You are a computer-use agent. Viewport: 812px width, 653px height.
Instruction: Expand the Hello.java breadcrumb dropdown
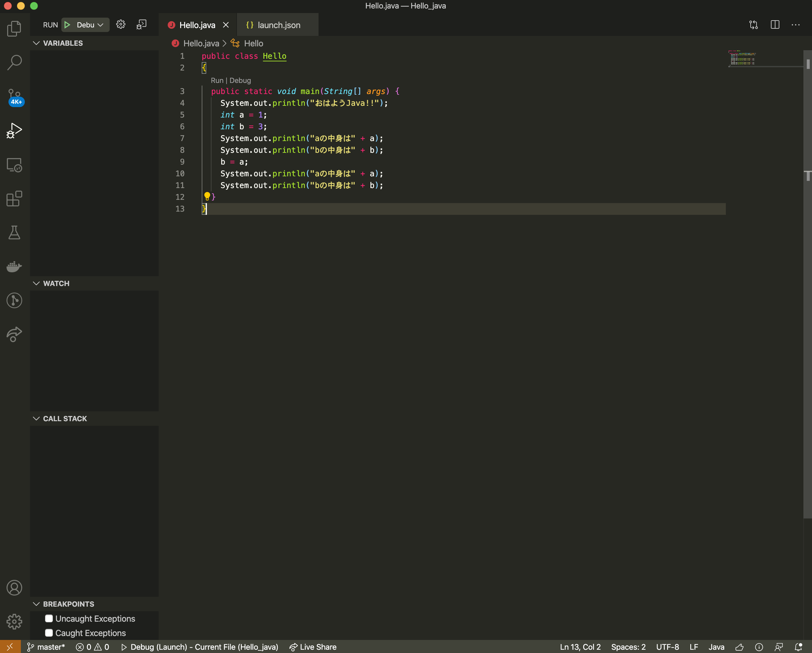(201, 43)
